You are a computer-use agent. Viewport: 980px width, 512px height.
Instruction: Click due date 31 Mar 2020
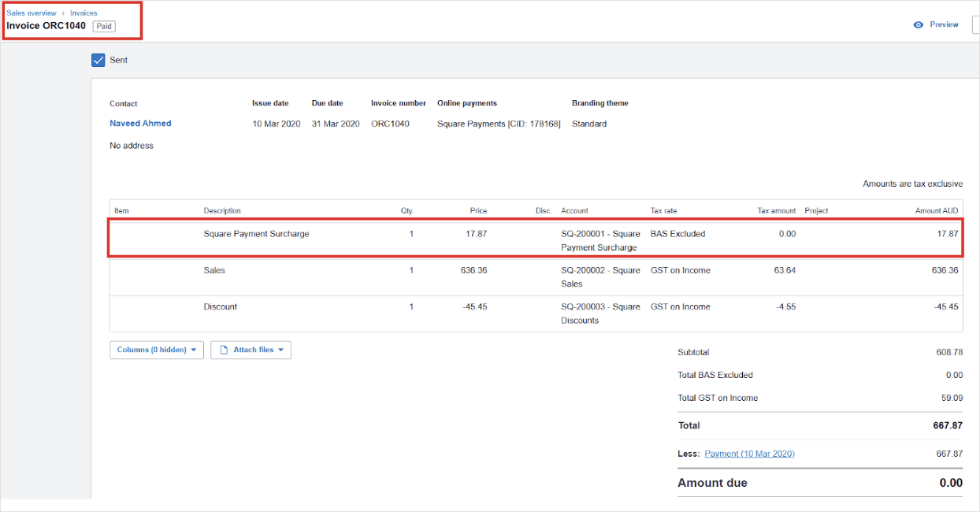[x=336, y=124]
